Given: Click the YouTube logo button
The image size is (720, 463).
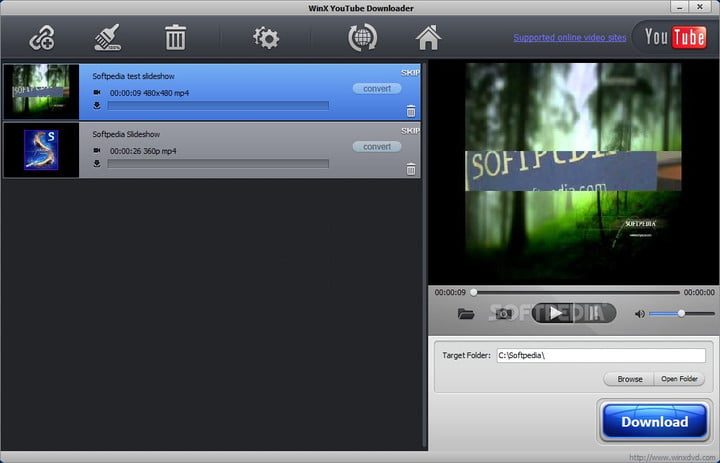Looking at the screenshot, I should tap(672, 38).
